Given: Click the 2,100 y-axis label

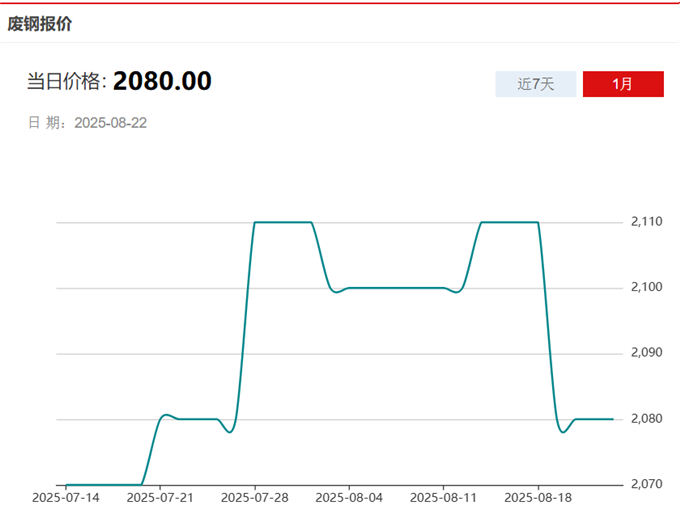Looking at the screenshot, I should pos(647,287).
